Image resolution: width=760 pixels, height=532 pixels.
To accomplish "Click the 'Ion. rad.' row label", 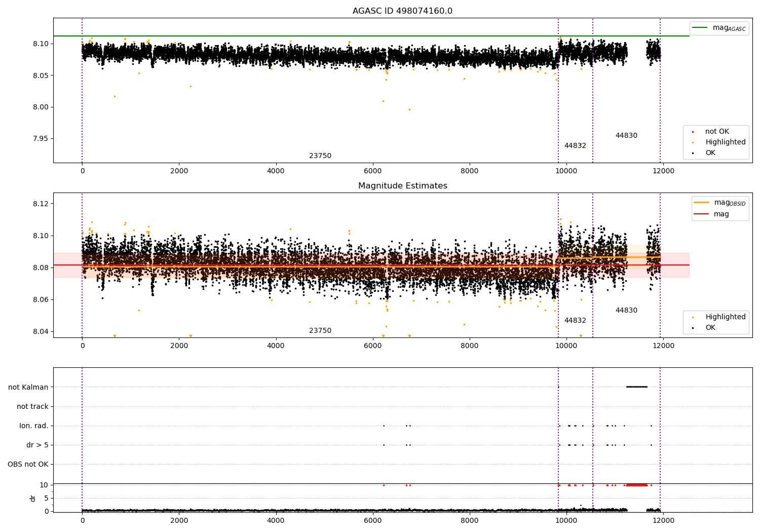I will (x=34, y=426).
